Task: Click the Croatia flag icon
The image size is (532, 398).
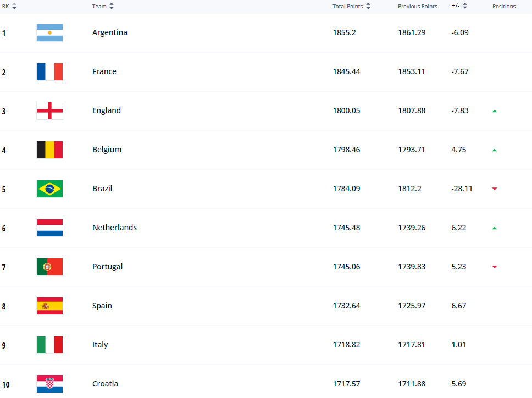Action: tap(49, 384)
